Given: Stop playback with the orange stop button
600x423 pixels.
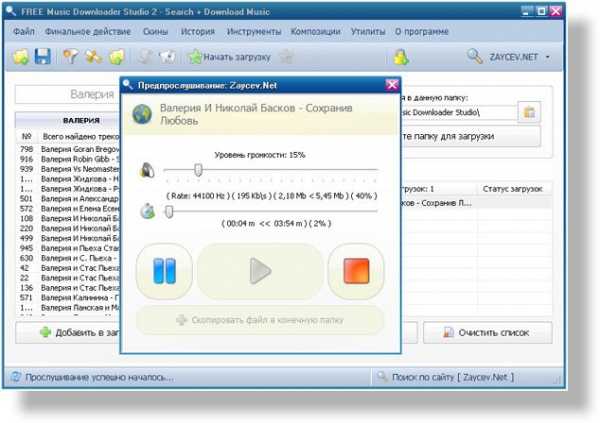Looking at the screenshot, I should pos(356,271).
